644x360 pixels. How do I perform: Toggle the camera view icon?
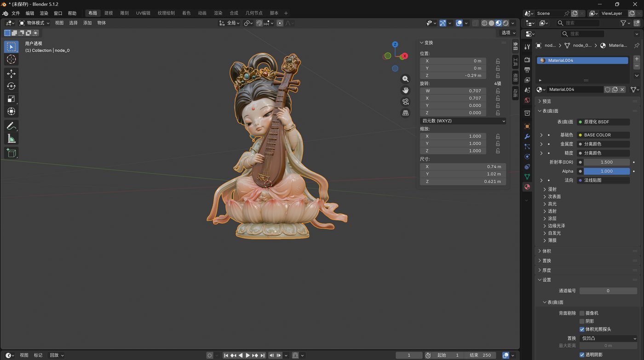pos(405,102)
